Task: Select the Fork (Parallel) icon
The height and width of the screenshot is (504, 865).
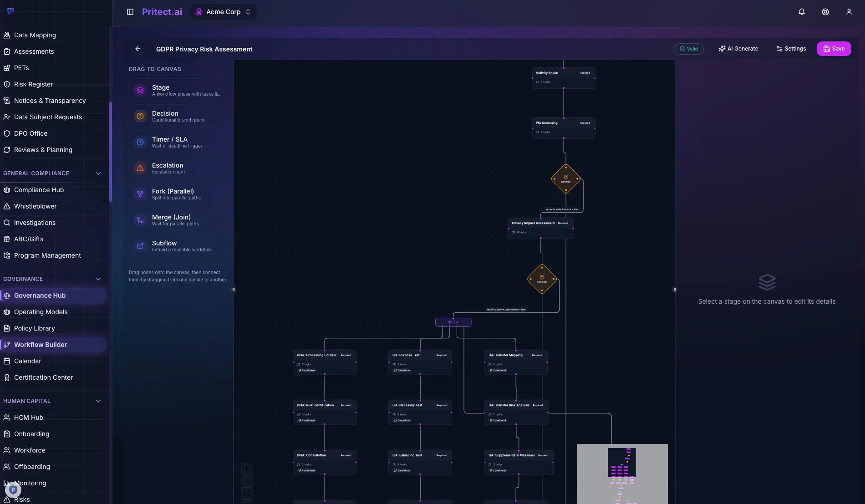Action: pyautogui.click(x=140, y=194)
